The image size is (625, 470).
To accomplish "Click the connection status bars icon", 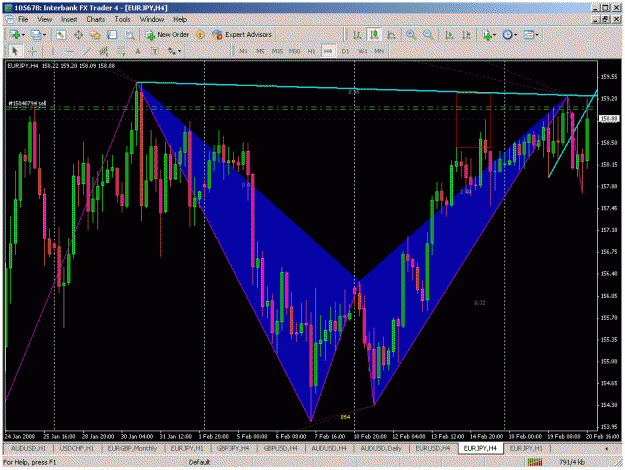I will pos(535,462).
